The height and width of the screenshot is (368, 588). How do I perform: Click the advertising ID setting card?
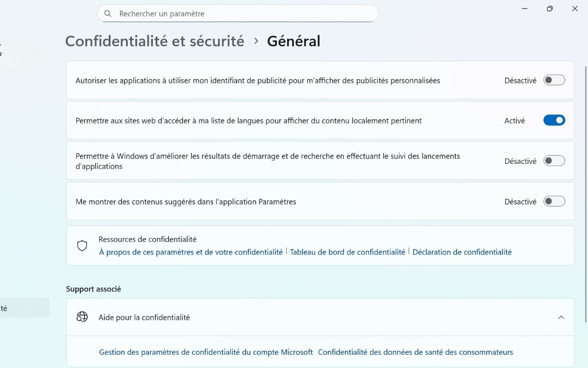click(x=294, y=80)
